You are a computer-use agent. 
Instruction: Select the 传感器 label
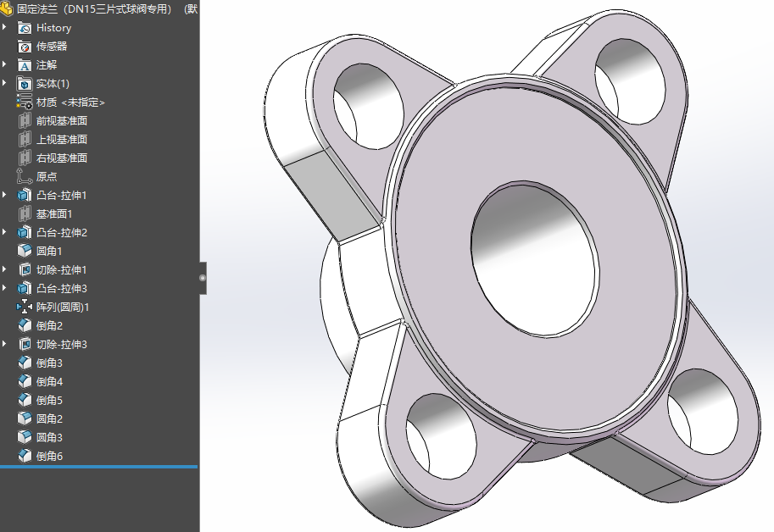point(52,47)
